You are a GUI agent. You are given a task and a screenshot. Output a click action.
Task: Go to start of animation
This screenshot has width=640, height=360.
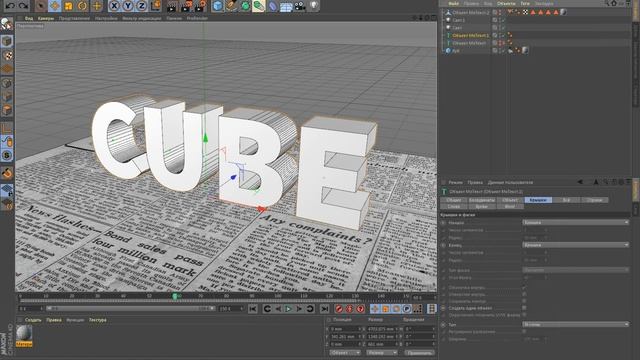click(253, 309)
